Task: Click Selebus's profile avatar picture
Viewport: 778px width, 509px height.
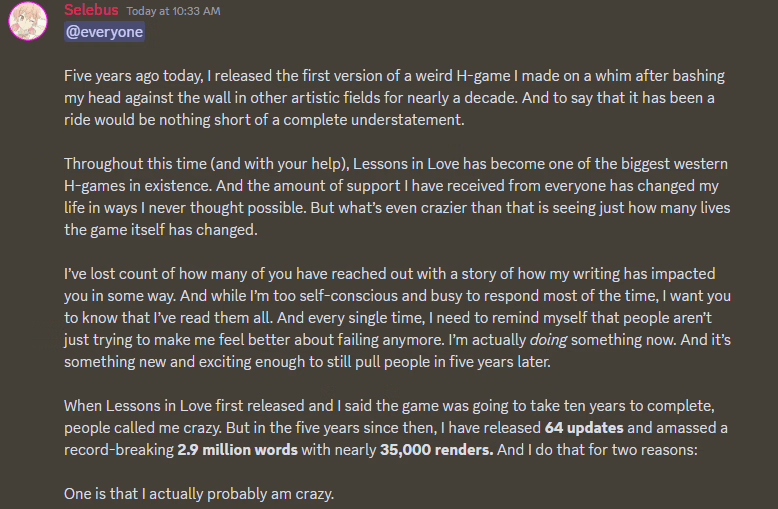Action: tap(27, 20)
